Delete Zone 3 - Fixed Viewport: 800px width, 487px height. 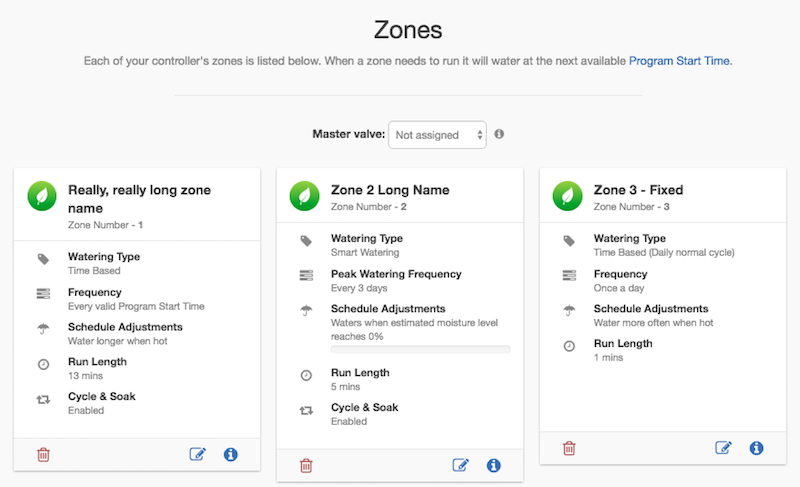569,448
